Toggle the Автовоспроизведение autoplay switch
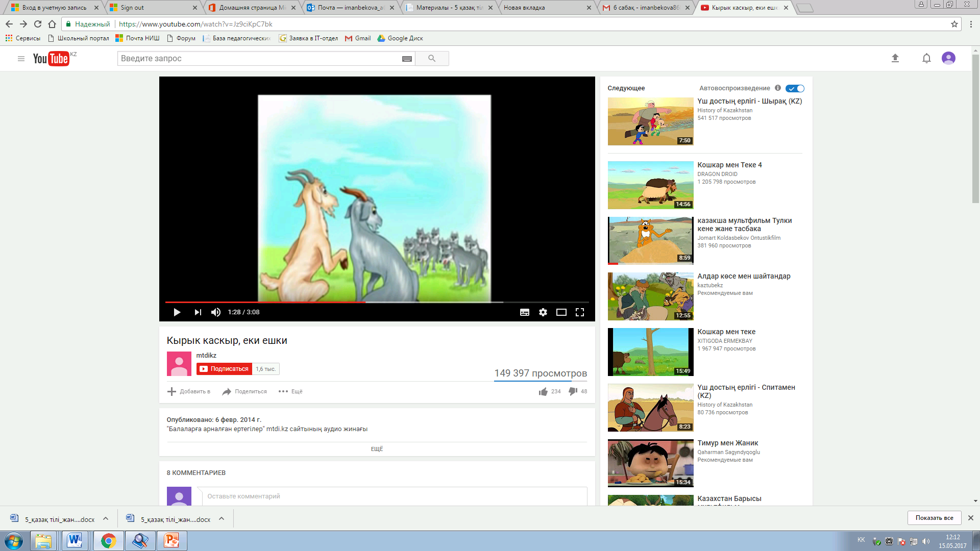Screen dimensions: 980x551 pos(795,88)
